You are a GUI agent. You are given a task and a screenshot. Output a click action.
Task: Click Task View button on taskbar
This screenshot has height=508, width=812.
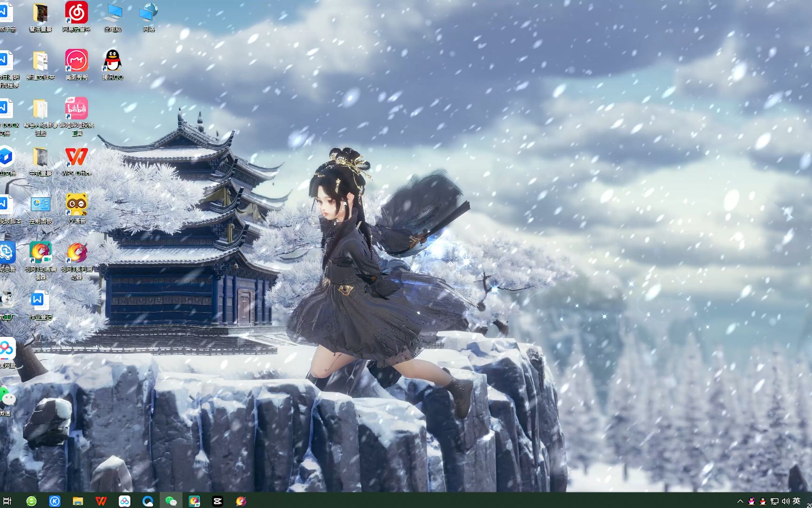click(x=8, y=501)
